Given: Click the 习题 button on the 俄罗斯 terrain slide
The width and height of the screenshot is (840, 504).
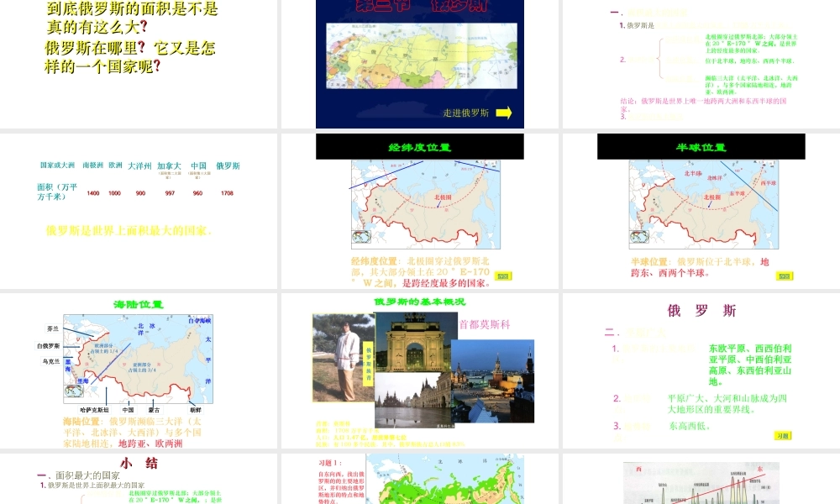Looking at the screenshot, I should pyautogui.click(x=783, y=435).
